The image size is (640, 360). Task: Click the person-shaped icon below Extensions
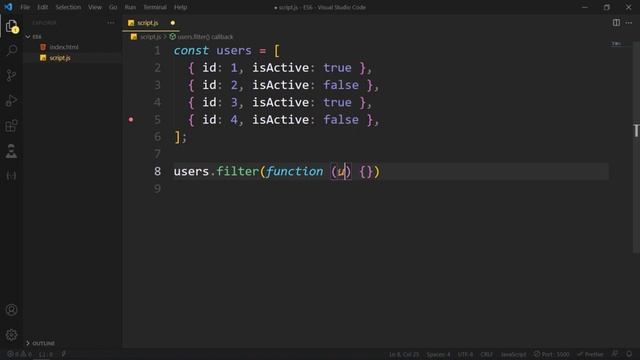[x=11, y=151]
